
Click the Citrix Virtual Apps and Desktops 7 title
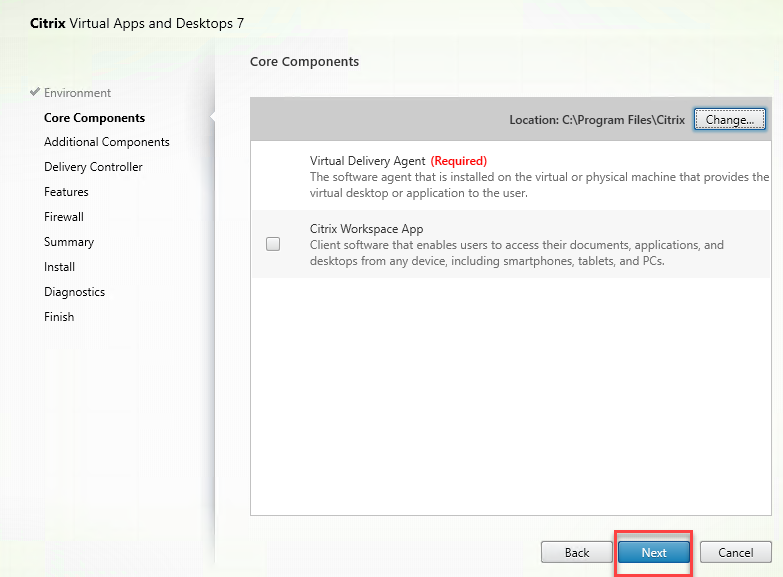137,23
